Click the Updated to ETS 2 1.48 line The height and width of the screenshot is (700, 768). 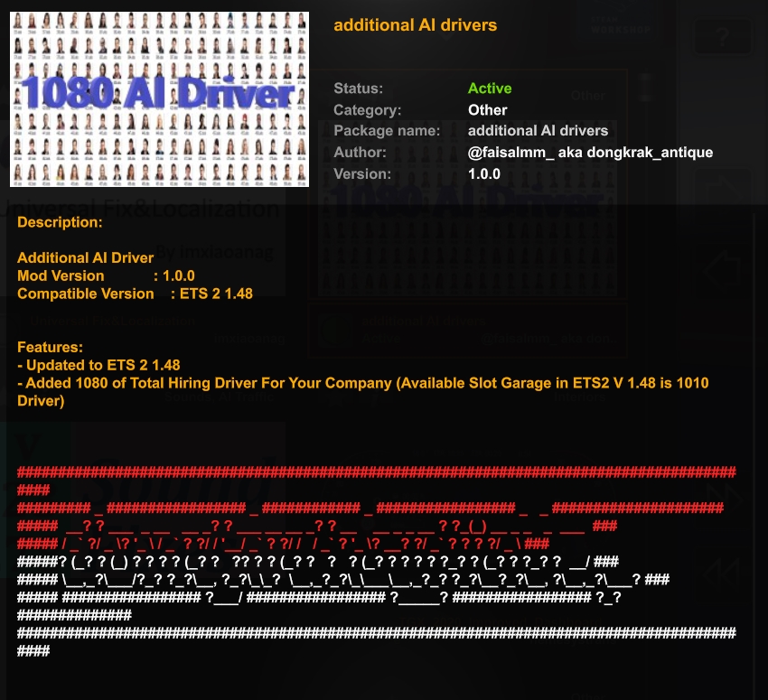pyautogui.click(x=98, y=365)
